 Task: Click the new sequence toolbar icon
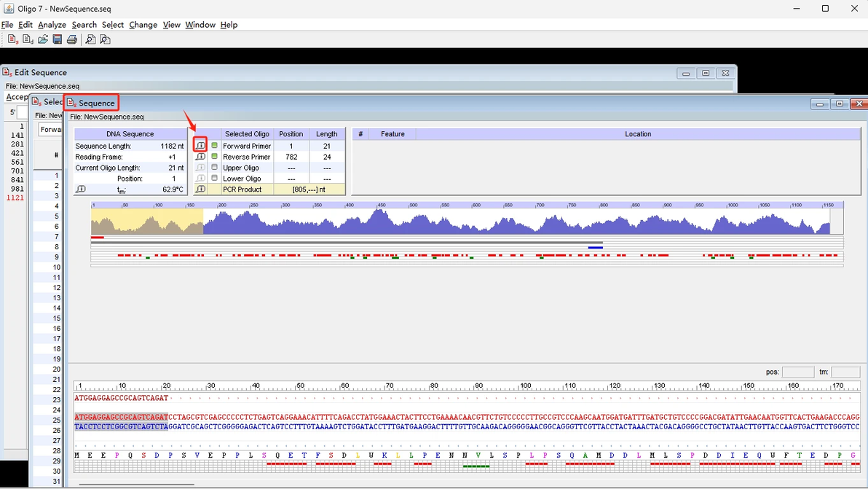[x=12, y=39]
